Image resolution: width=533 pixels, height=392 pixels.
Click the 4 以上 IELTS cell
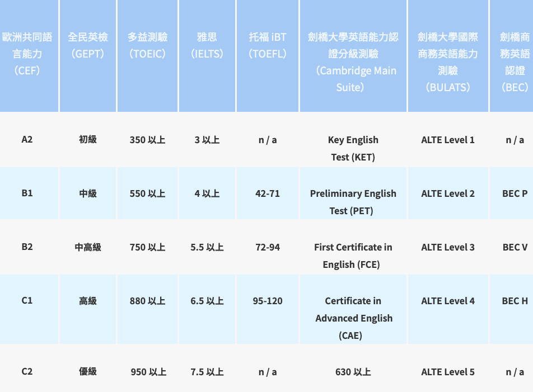pyautogui.click(x=207, y=193)
